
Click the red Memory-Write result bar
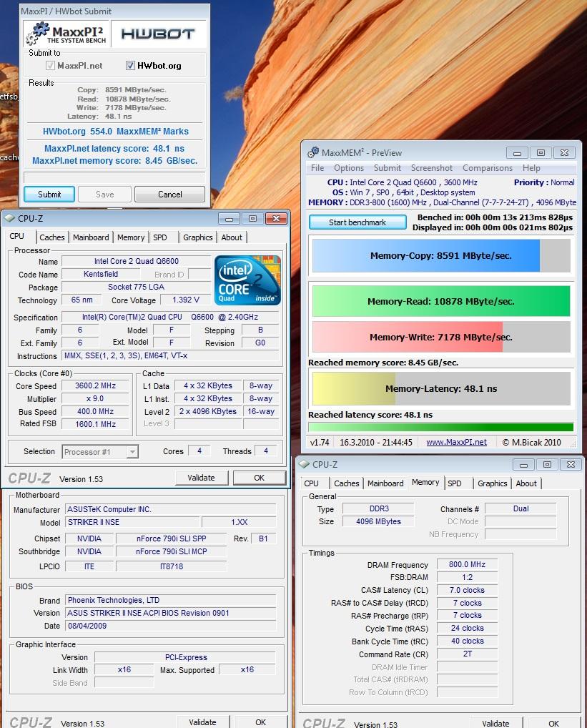441,338
